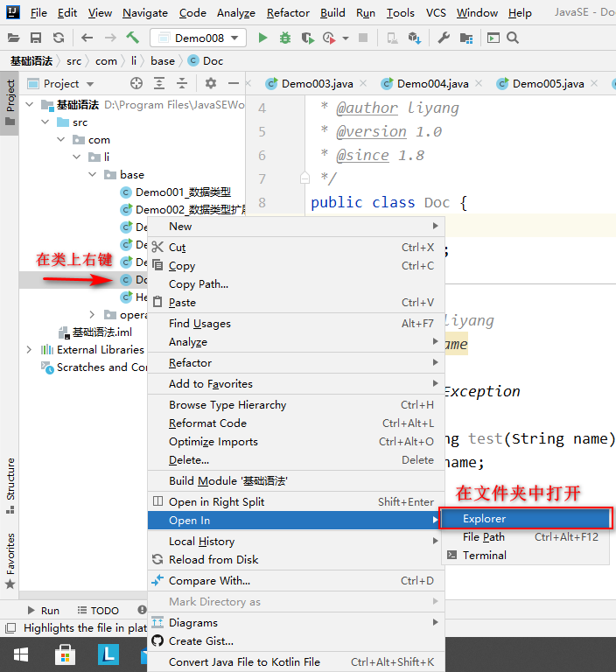616x672 pixels.
Task: Open Project panel gear options
Action: point(211,83)
